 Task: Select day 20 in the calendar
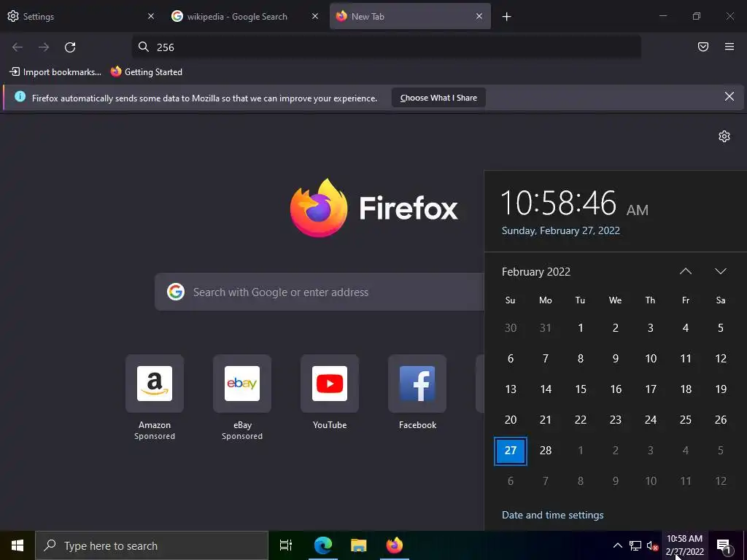coord(510,419)
